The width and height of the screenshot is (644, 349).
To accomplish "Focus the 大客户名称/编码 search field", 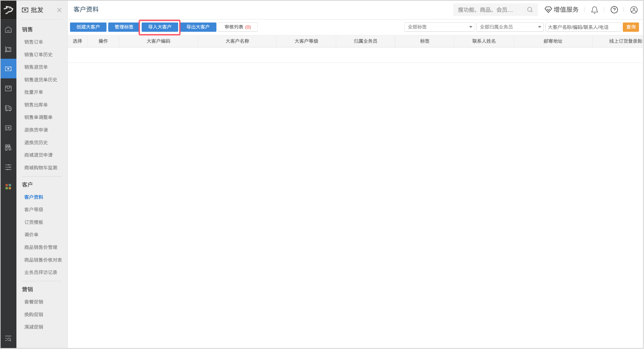I will click(583, 27).
